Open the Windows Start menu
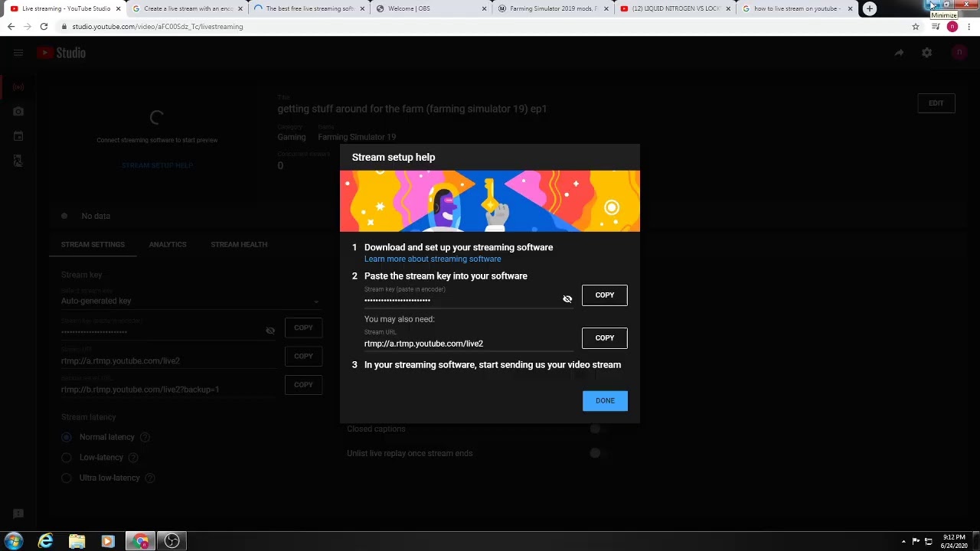Viewport: 980px width, 551px height. (14, 542)
